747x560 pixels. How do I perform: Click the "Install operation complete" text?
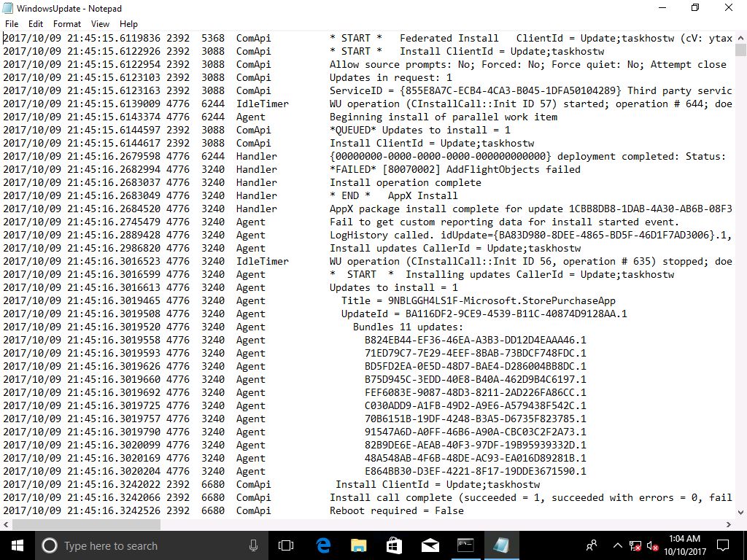pyautogui.click(x=406, y=183)
